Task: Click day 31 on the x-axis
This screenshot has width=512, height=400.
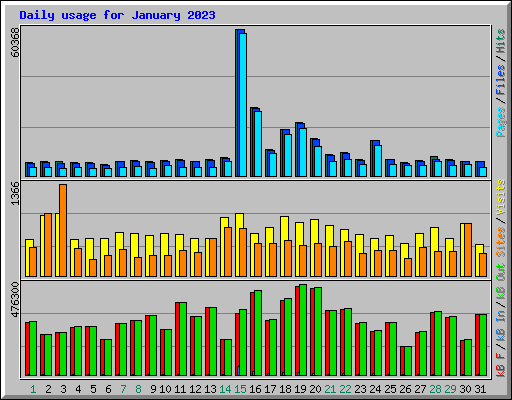Action: click(480, 389)
